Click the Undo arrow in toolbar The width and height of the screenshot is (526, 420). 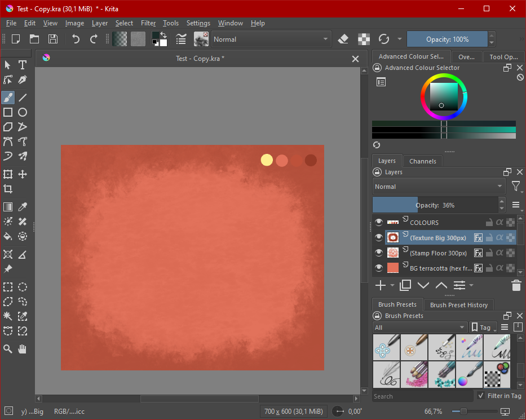click(x=76, y=39)
